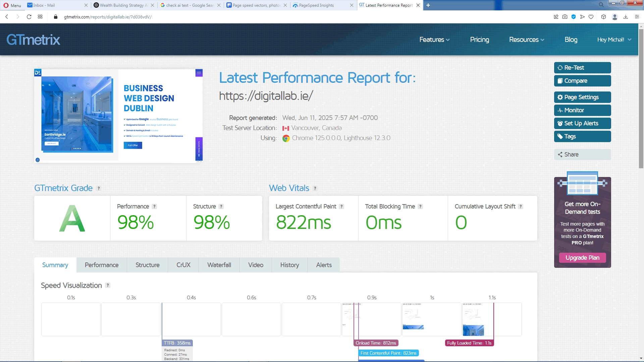Open the Hey Michal! account dropdown
This screenshot has height=362, width=644.
coord(614,40)
